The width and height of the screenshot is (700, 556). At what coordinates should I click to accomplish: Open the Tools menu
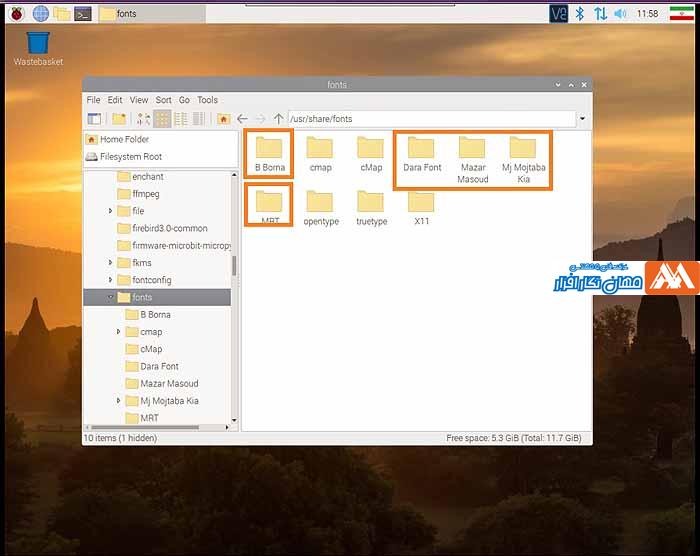click(207, 100)
